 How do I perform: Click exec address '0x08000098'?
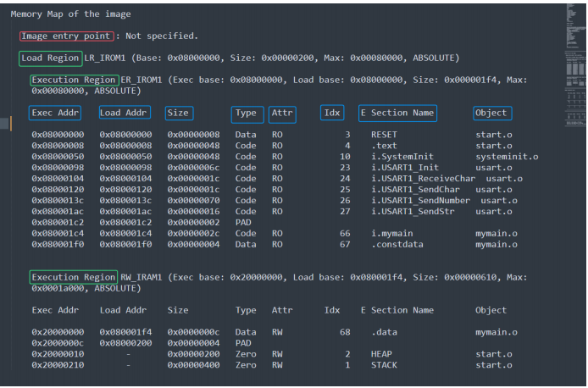click(x=58, y=168)
